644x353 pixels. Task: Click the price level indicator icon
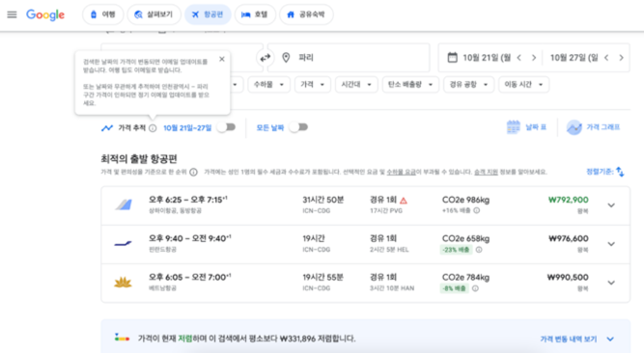[x=122, y=339]
